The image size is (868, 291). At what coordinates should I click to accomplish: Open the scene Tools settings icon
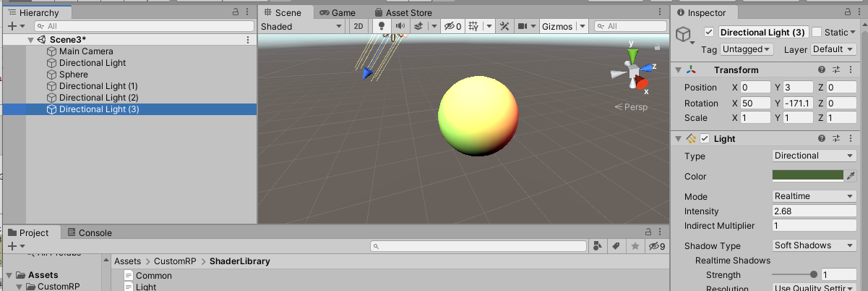pyautogui.click(x=504, y=27)
